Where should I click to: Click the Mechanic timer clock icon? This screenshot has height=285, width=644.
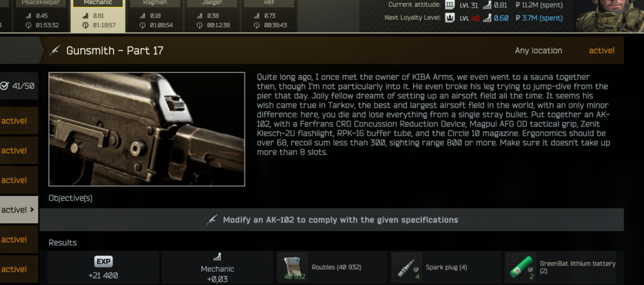pyautogui.click(x=86, y=25)
